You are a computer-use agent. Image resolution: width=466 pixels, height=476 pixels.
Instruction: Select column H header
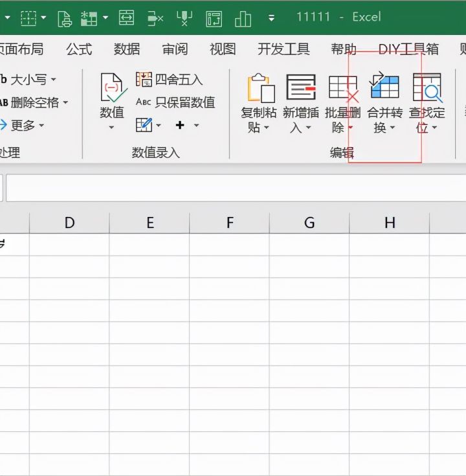click(390, 223)
